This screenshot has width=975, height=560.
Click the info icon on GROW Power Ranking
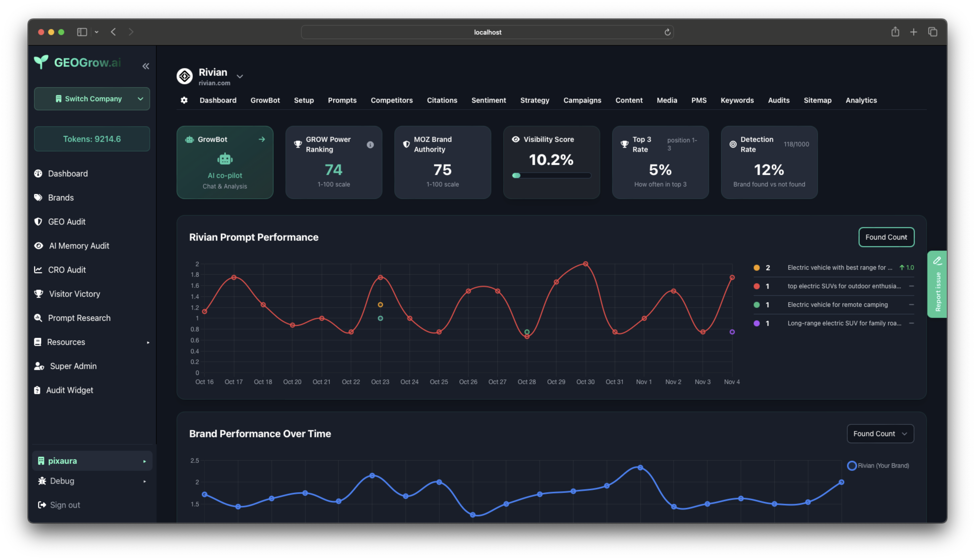coord(371,145)
